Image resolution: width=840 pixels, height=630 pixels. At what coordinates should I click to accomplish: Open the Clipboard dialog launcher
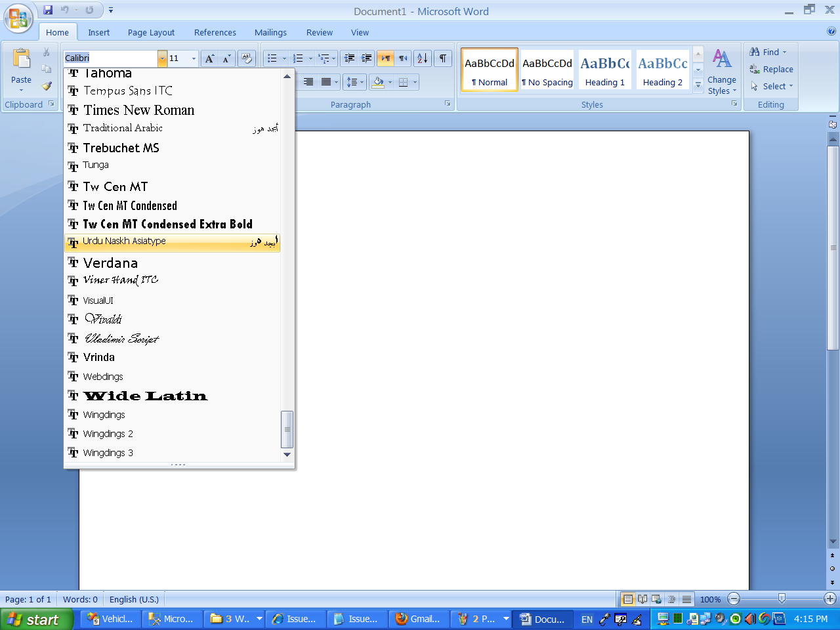(x=52, y=104)
